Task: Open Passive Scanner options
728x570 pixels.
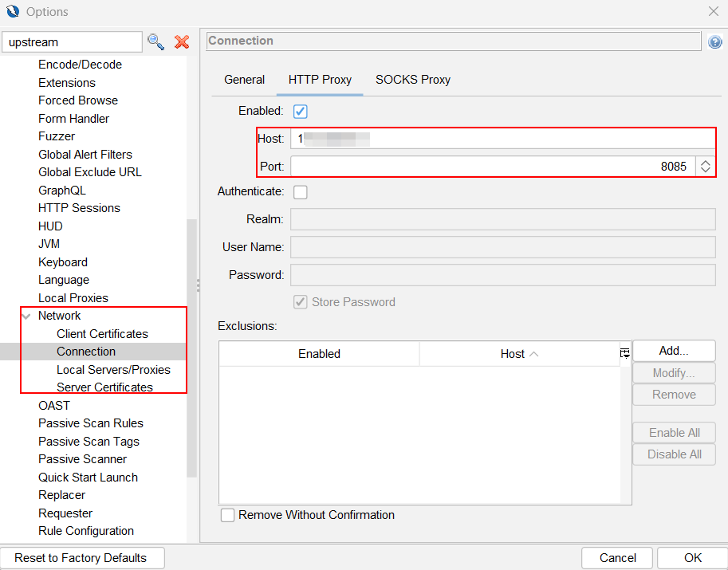Action: [82, 459]
